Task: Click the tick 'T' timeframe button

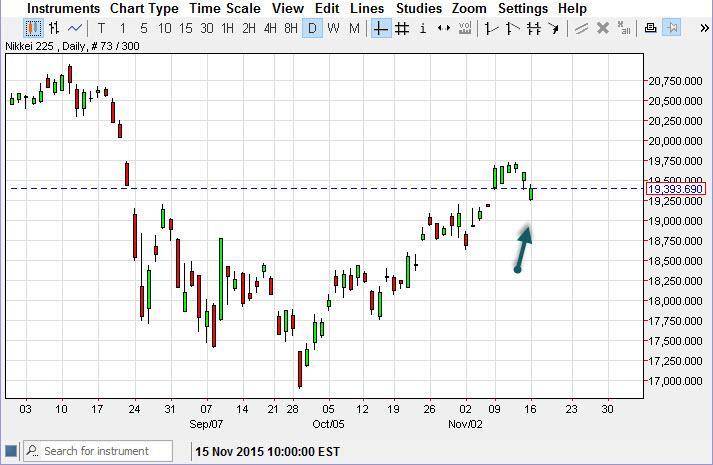Action: coord(101,28)
